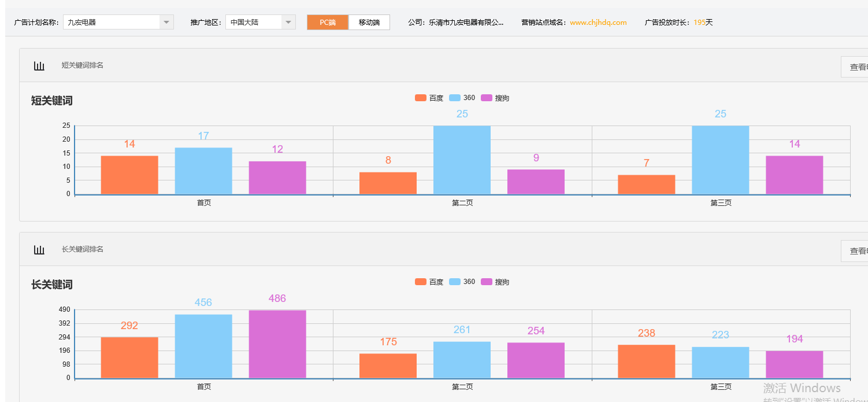Select the PC端 tab
The width and height of the screenshot is (868, 402).
tap(328, 22)
